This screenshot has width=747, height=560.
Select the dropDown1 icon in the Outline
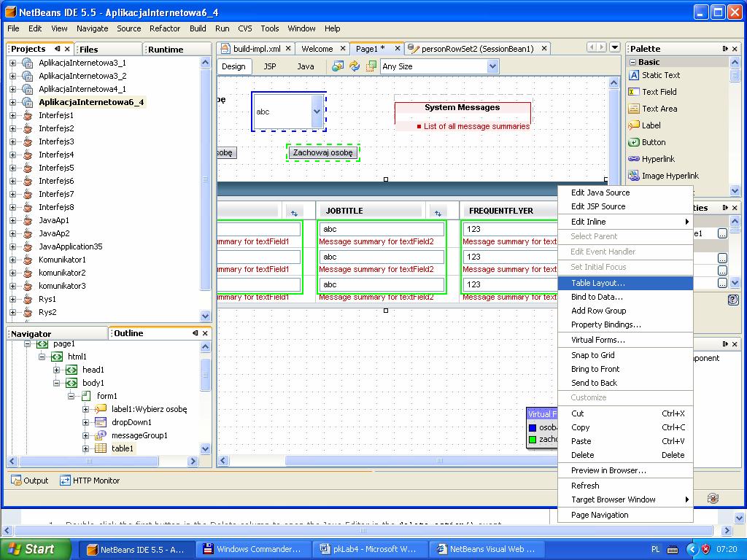coord(101,422)
